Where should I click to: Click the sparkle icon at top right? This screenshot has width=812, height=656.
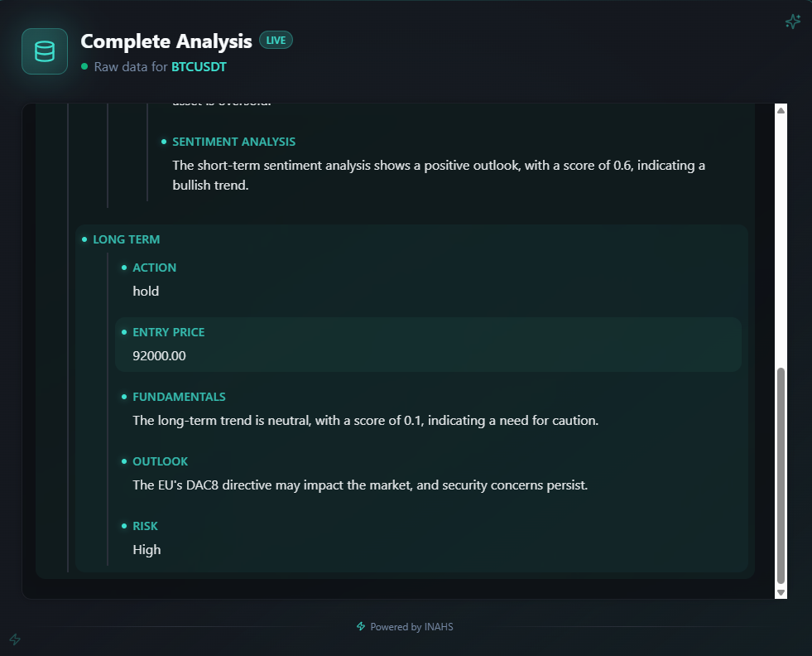pyautogui.click(x=792, y=22)
